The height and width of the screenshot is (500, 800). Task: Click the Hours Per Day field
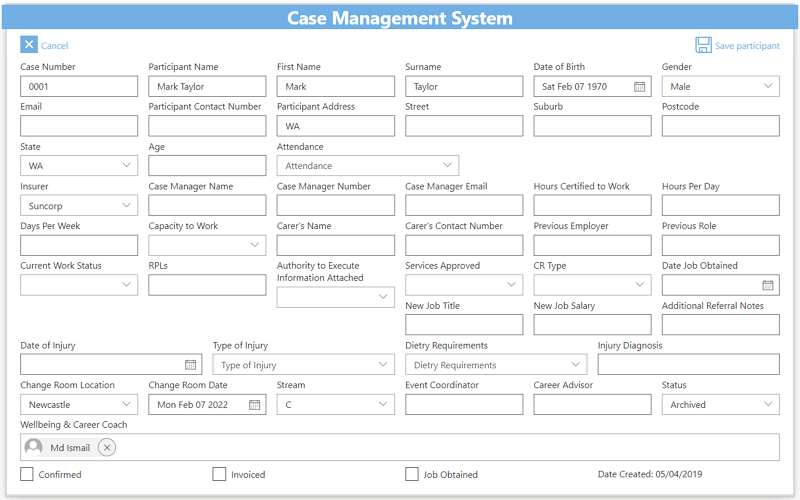(x=720, y=206)
